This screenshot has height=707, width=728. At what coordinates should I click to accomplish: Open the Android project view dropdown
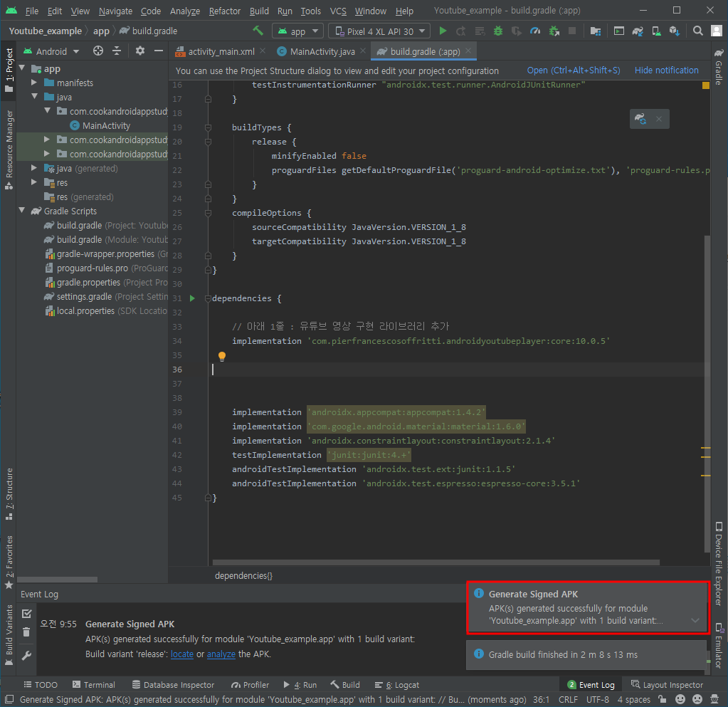click(x=51, y=51)
